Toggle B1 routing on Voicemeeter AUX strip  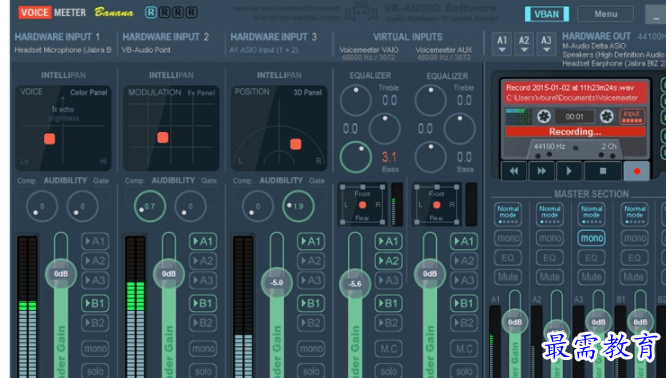tap(464, 303)
